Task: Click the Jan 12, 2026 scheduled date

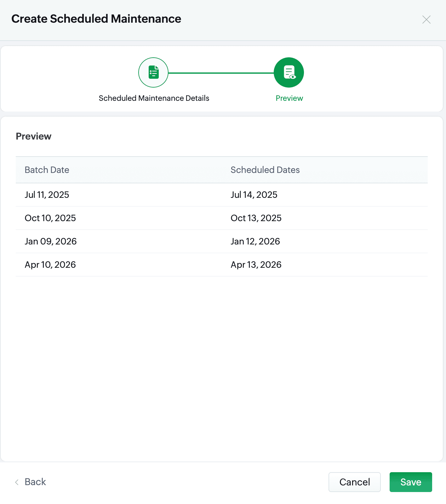Action: [255, 241]
